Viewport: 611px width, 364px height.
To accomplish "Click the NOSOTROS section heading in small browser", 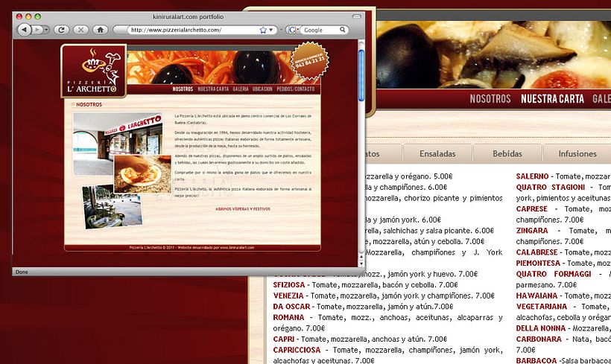I will [89, 105].
